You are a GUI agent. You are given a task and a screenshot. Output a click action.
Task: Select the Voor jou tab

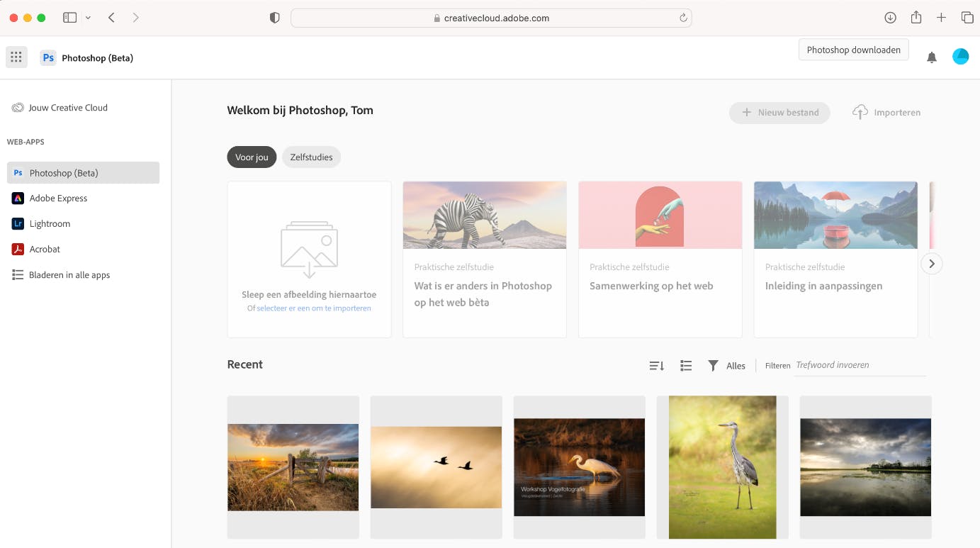[x=252, y=157]
